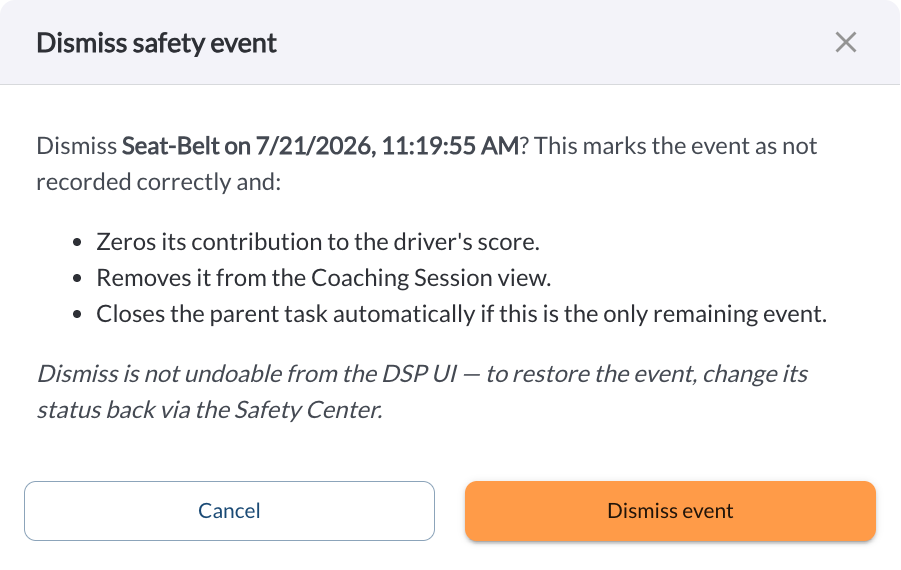
Task: Click 'Safety Center' in the italic note
Action: click(308, 410)
